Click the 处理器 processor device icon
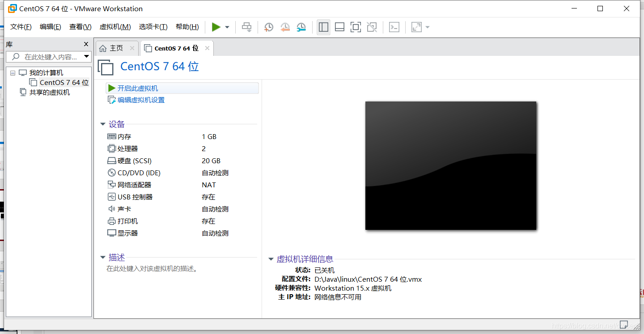Screen dimensions: 644x334 [112, 149]
